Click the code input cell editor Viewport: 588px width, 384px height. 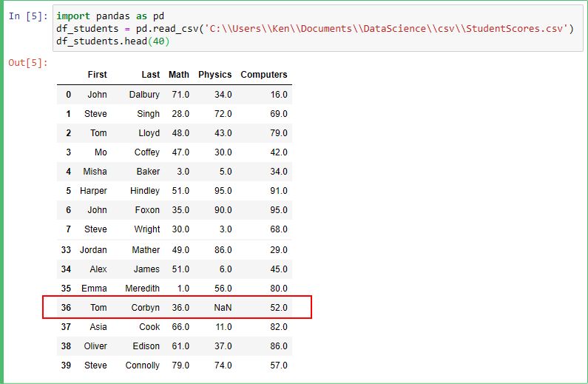tap(317, 29)
